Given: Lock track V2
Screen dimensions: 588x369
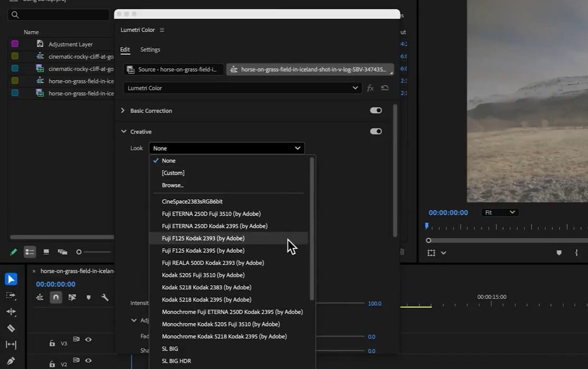Looking at the screenshot, I should (52, 364).
